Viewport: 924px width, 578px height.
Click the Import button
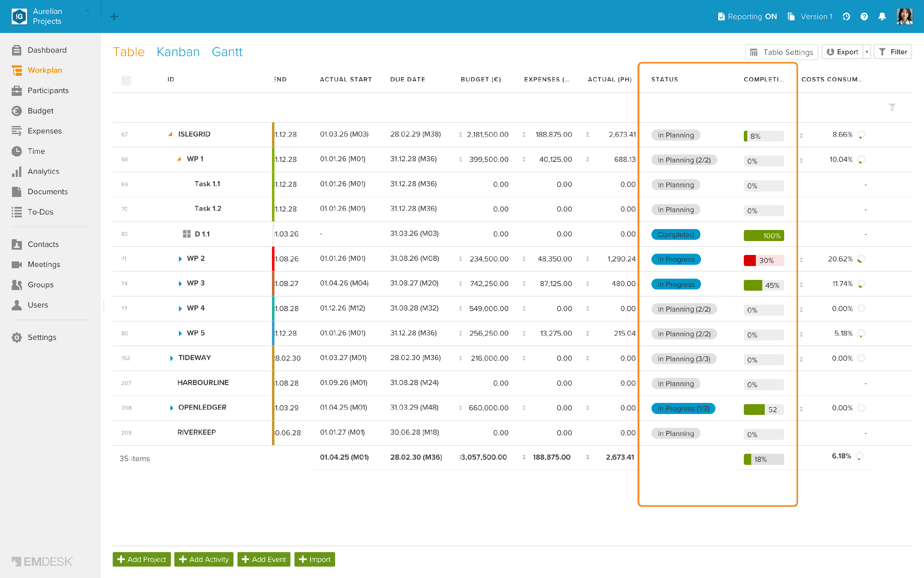(314, 559)
